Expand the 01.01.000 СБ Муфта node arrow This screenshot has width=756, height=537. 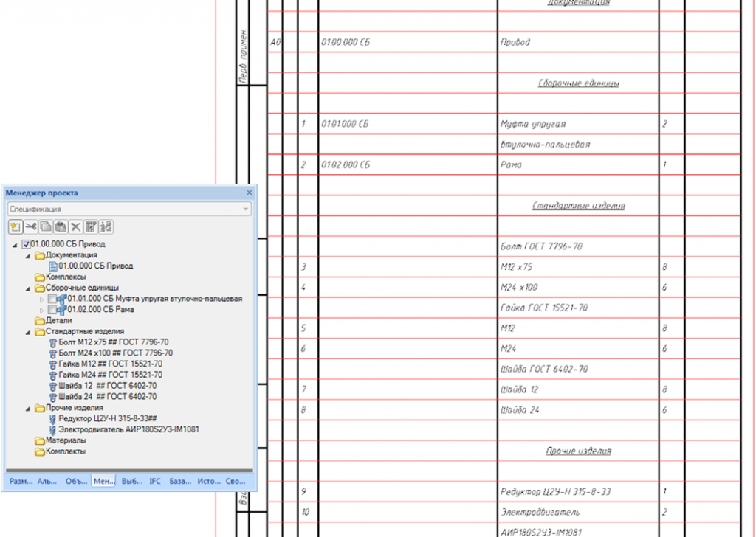[41, 299]
